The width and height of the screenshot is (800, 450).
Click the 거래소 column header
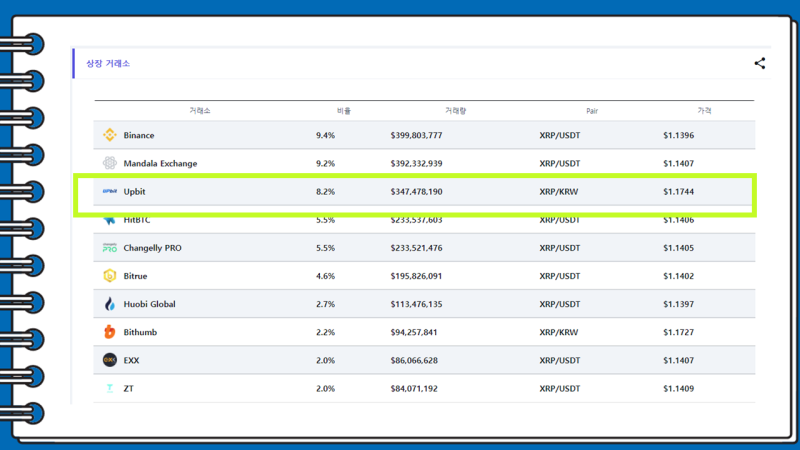[x=200, y=111]
